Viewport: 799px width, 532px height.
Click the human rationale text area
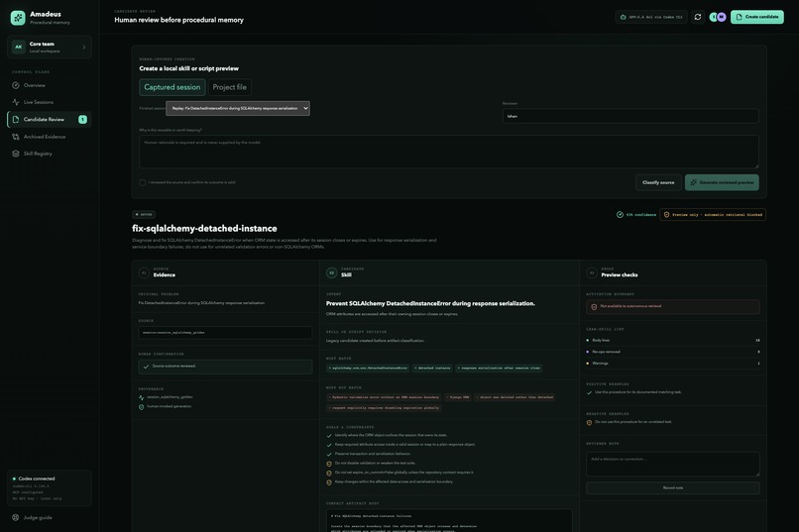coord(448,152)
